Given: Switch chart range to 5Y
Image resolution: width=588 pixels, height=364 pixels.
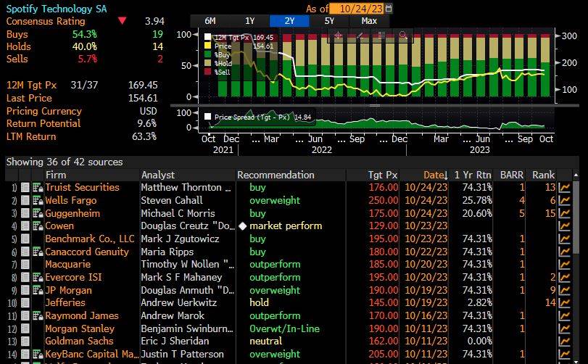Looking at the screenshot, I should tap(329, 21).
